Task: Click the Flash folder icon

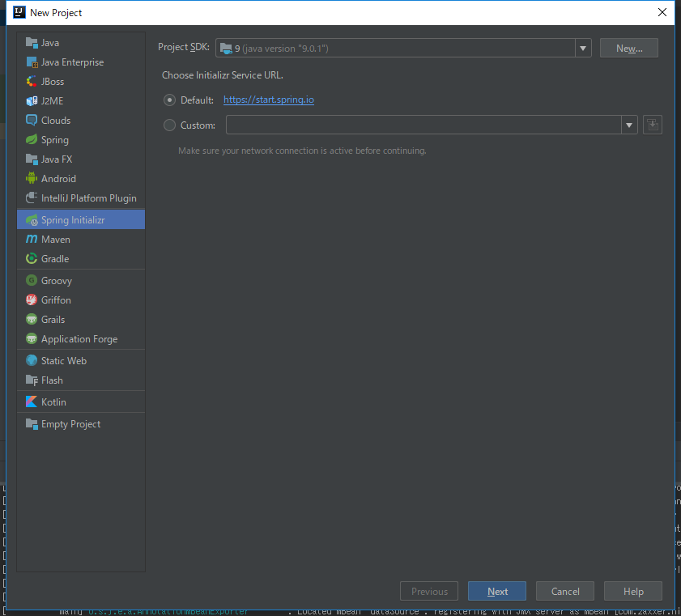Action: pyautogui.click(x=32, y=380)
